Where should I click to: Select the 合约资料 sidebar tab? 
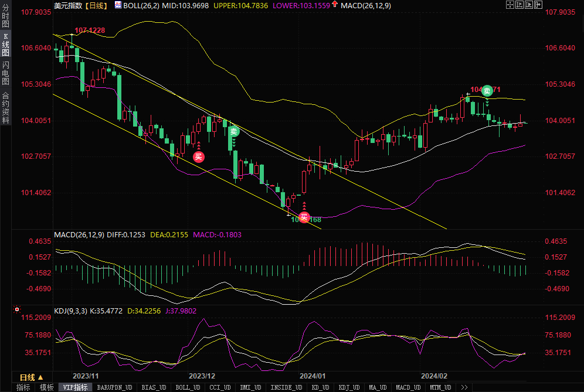(x=5, y=108)
